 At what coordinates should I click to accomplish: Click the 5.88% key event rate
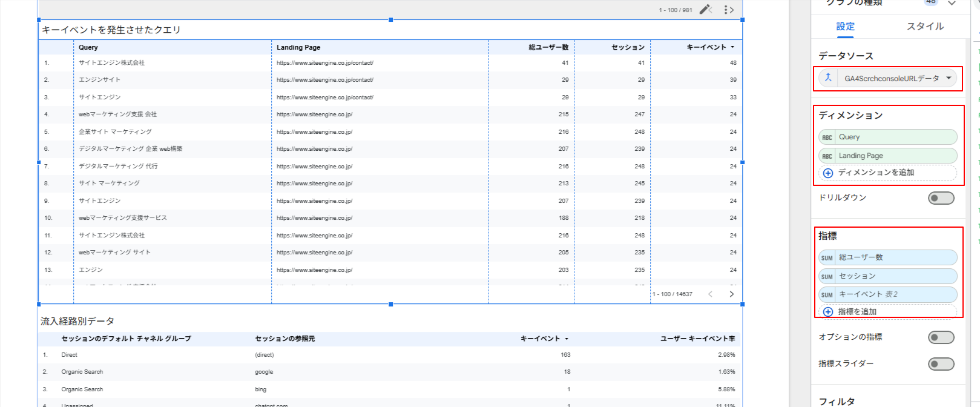[726, 389]
